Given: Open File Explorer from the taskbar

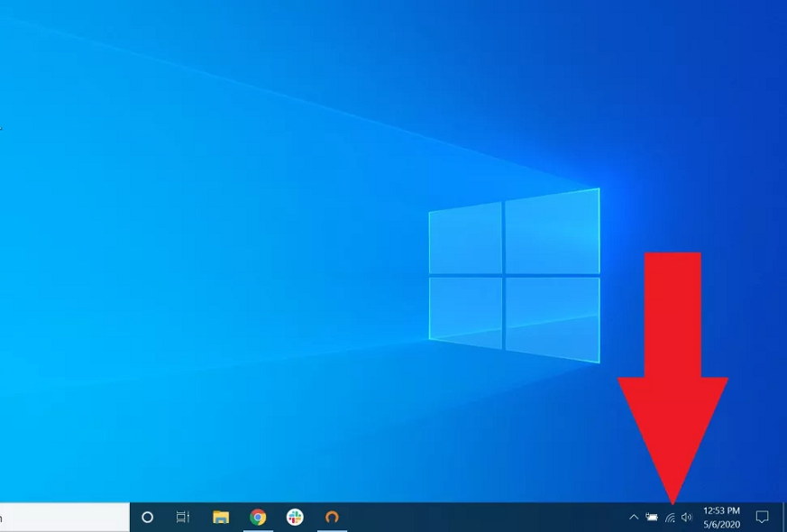Looking at the screenshot, I should 221,517.
